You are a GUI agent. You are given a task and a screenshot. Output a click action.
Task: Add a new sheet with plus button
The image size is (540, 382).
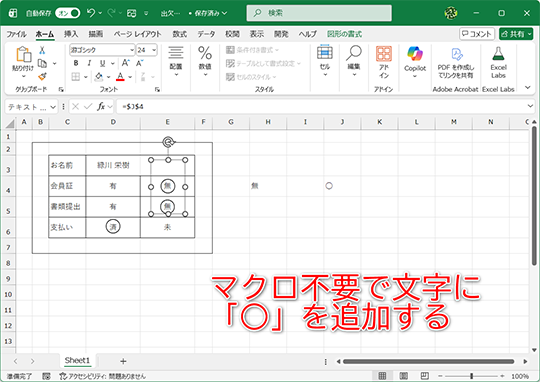point(123,361)
